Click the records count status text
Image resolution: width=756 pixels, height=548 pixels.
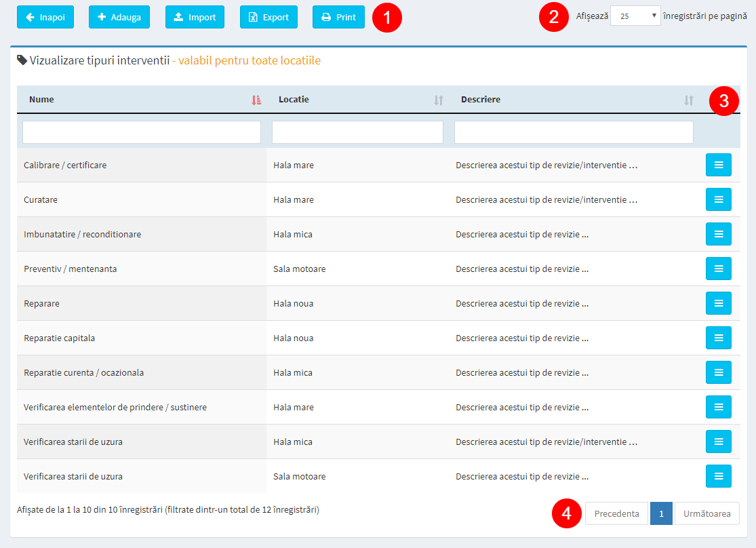[x=167, y=509]
